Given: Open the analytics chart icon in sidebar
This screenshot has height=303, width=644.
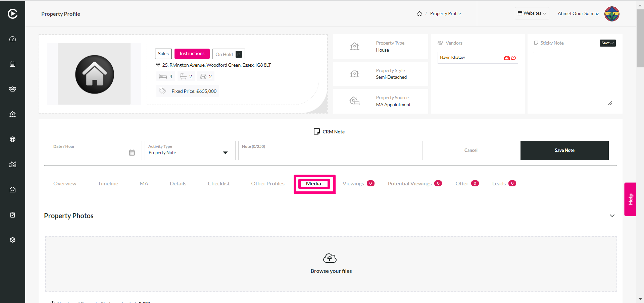Looking at the screenshot, I should (x=12, y=165).
